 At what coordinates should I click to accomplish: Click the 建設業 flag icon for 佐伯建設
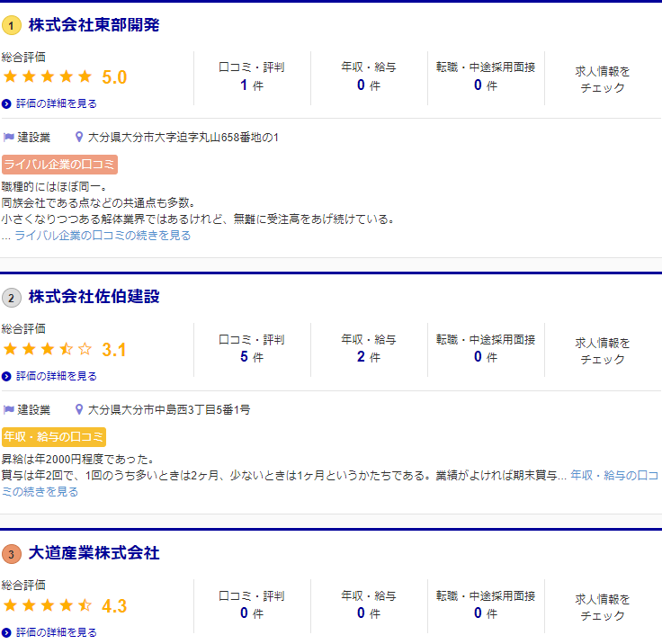(9, 409)
